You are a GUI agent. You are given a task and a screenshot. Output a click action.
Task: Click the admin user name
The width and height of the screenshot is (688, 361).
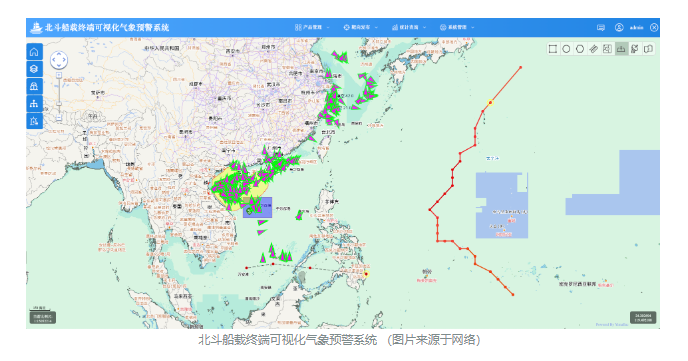(x=637, y=28)
